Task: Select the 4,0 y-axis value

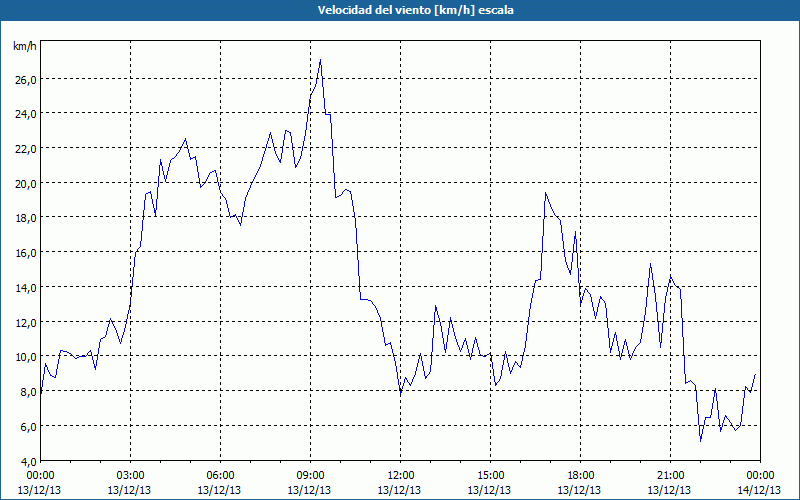Action: click(x=28, y=461)
